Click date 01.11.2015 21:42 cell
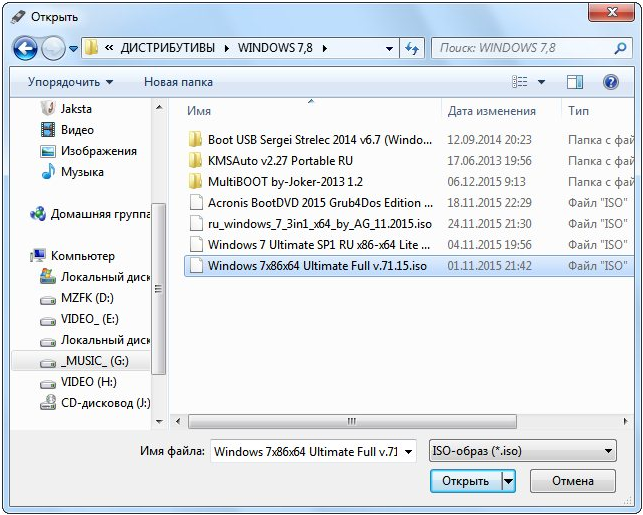Screen dimensions: 643x515 tap(489, 266)
